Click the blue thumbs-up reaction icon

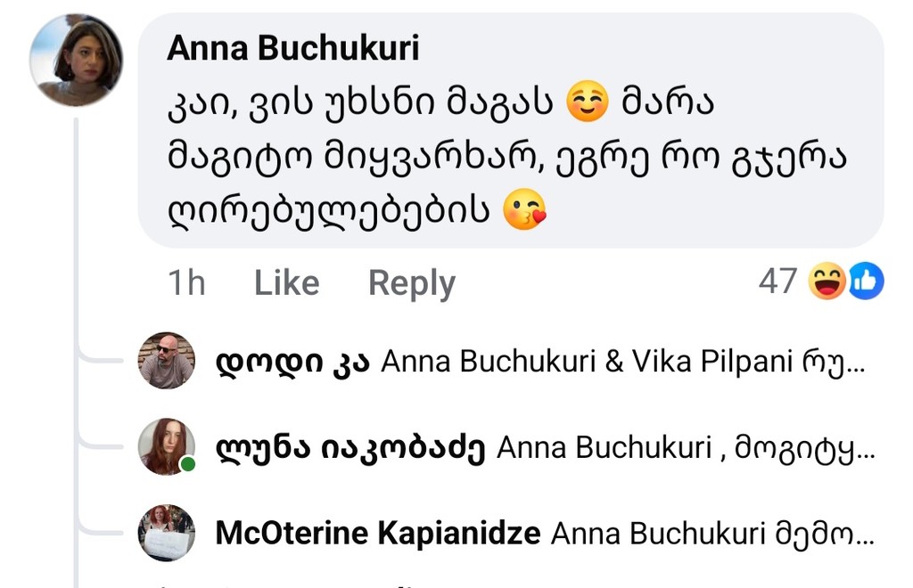pyautogui.click(x=866, y=282)
